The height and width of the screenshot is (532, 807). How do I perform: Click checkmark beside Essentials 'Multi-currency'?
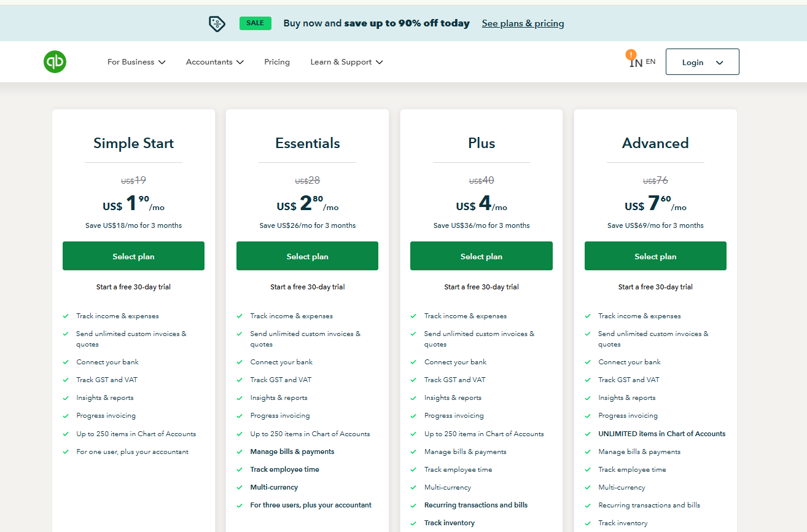(x=240, y=487)
